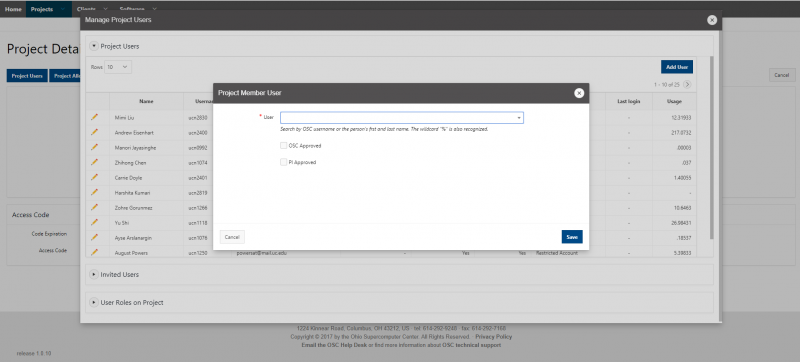The height and width of the screenshot is (362, 800).
Task: Open the Privacy Policy link
Action: [x=493, y=337]
